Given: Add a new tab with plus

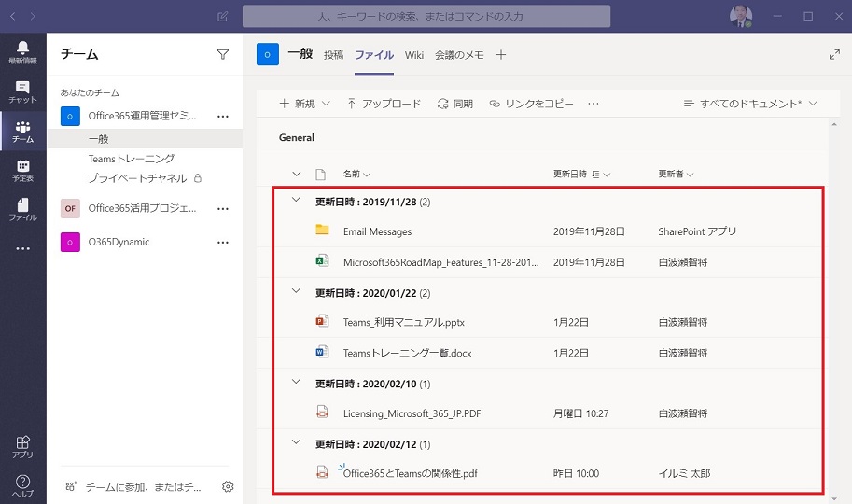Looking at the screenshot, I should (x=501, y=55).
